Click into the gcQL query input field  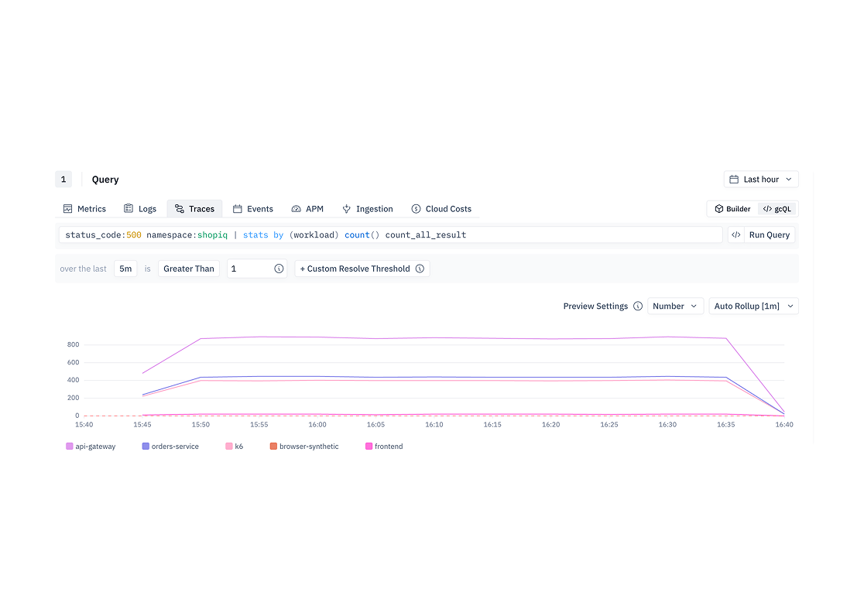pyautogui.click(x=391, y=235)
